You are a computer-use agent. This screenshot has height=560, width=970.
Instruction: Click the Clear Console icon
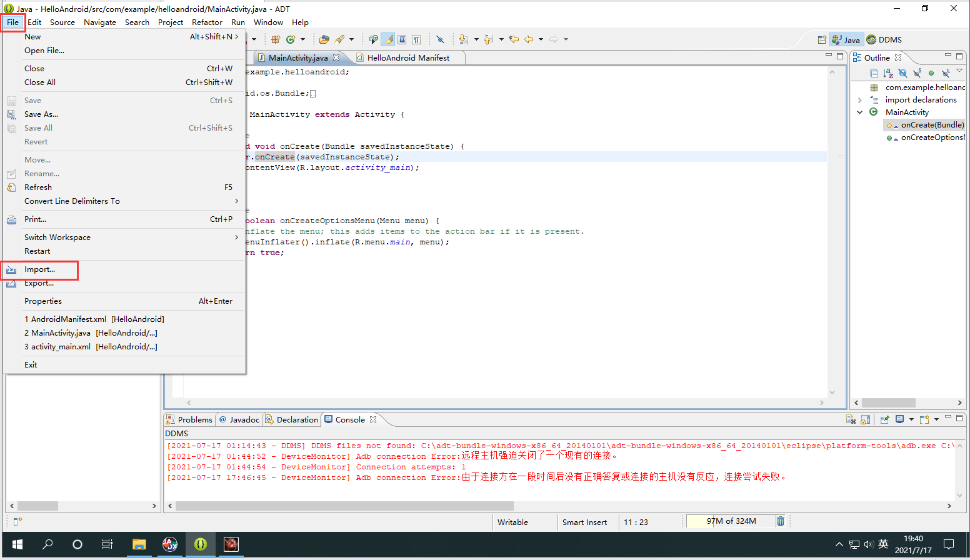pos(851,419)
